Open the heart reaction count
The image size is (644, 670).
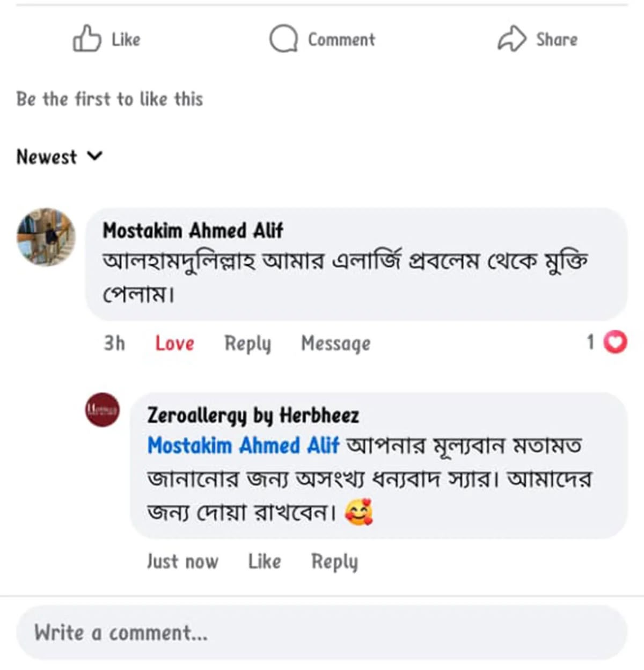[x=607, y=342]
